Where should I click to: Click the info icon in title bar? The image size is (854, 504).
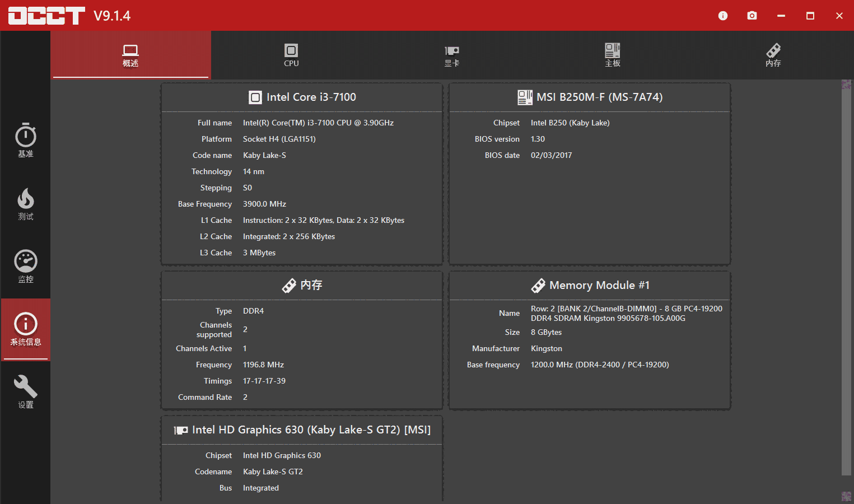coord(723,16)
